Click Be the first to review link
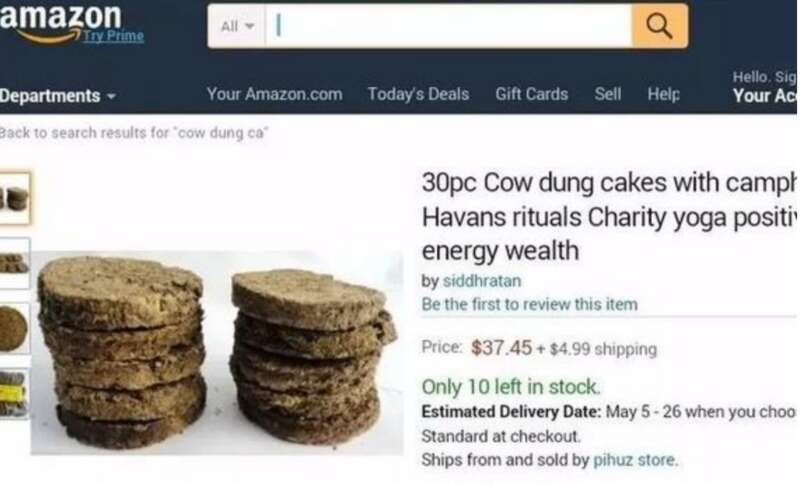800x484 pixels. point(530,304)
